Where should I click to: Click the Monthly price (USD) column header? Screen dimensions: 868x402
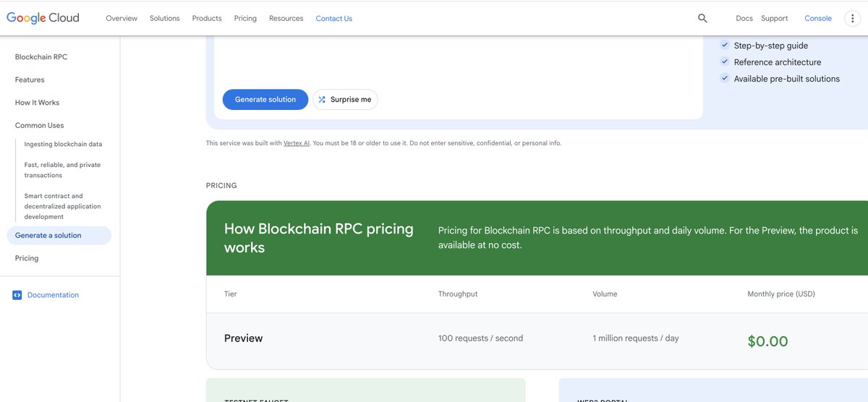[x=781, y=294]
